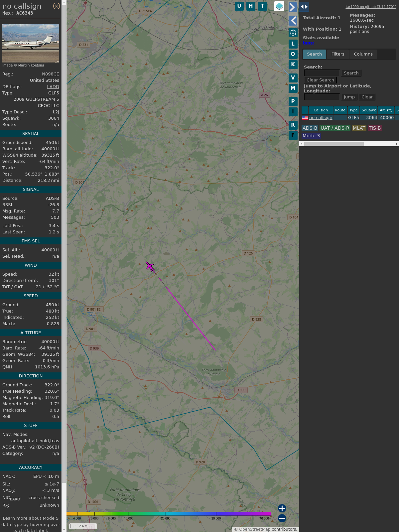Open the LADD DB flags link
The height and width of the screenshot is (532, 399).
(x=53, y=87)
